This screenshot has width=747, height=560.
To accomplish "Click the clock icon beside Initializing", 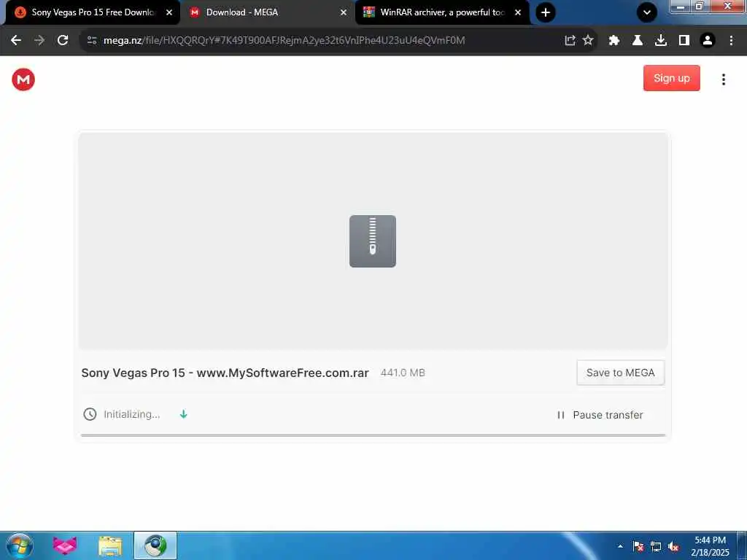I will coord(90,414).
